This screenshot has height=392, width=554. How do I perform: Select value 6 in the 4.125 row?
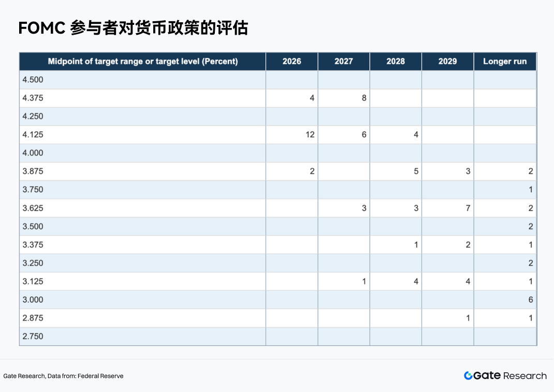(x=364, y=135)
